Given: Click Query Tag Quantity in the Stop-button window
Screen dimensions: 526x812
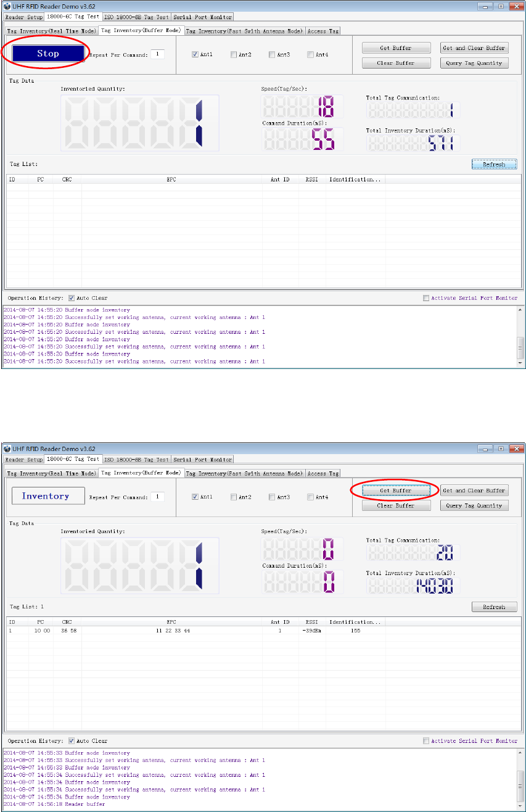Looking at the screenshot, I should (x=474, y=63).
